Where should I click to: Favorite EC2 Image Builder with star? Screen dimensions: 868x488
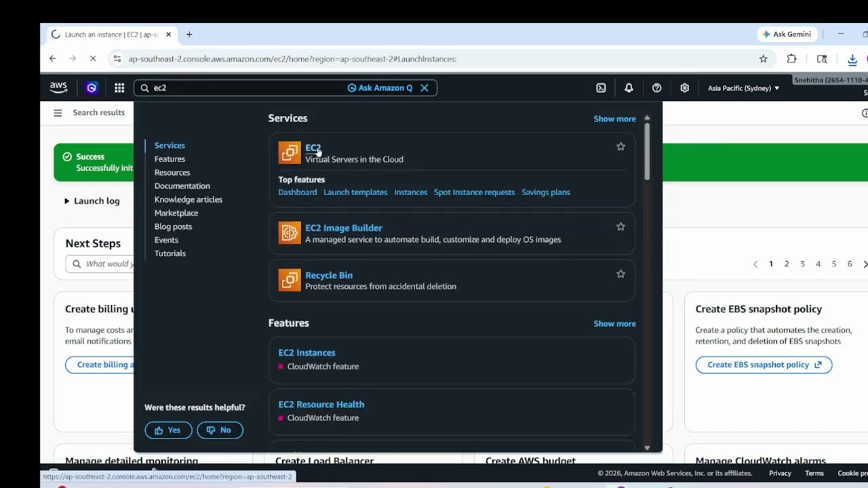point(620,226)
